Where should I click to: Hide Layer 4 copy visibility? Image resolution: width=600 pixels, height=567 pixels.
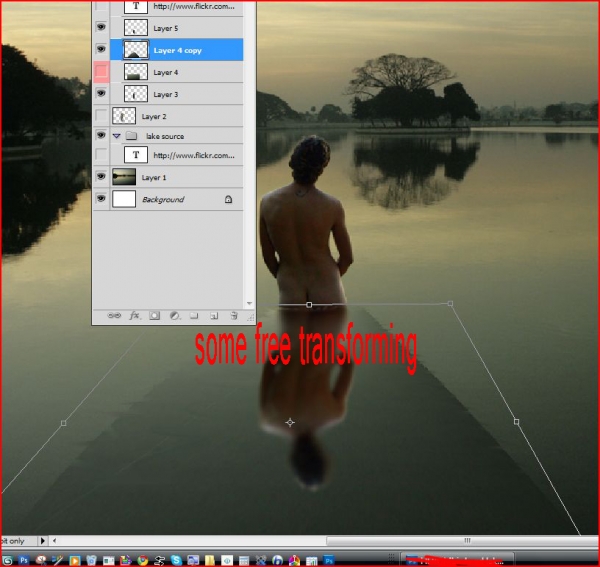click(101, 49)
